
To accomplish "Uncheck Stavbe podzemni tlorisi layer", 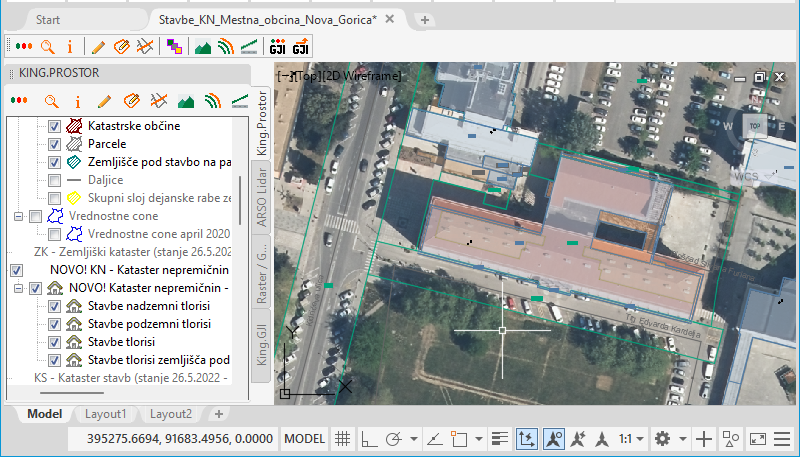I will click(x=55, y=324).
